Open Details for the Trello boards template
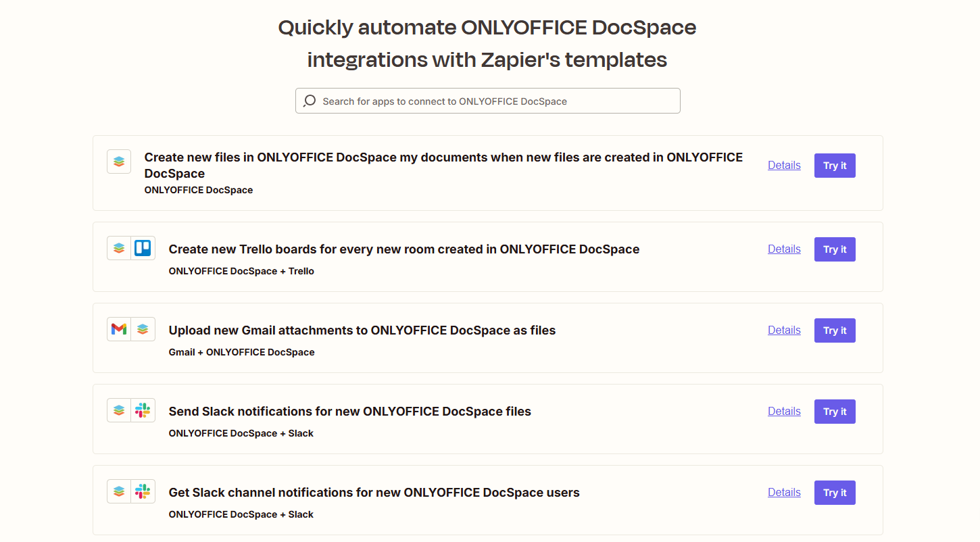The height and width of the screenshot is (542, 980). click(x=784, y=249)
